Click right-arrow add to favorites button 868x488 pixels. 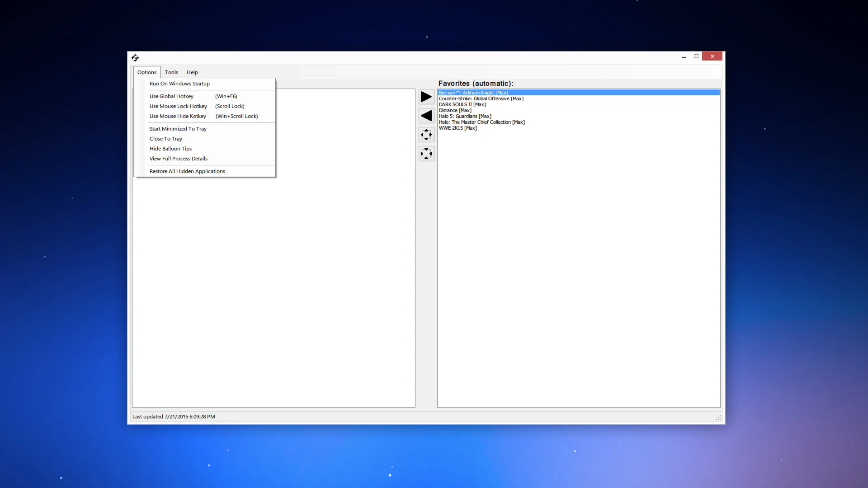pyautogui.click(x=426, y=97)
